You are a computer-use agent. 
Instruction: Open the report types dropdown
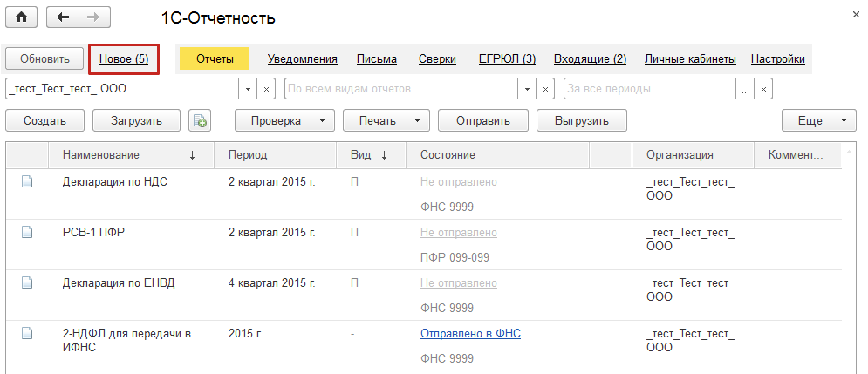[x=527, y=89]
